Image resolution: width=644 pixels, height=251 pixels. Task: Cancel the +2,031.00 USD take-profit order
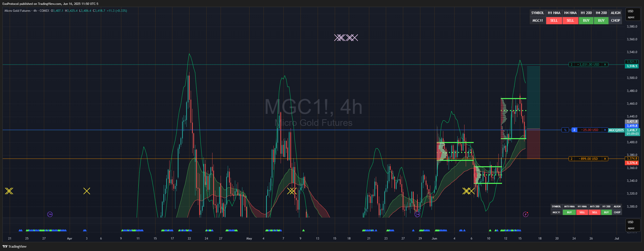point(605,65)
